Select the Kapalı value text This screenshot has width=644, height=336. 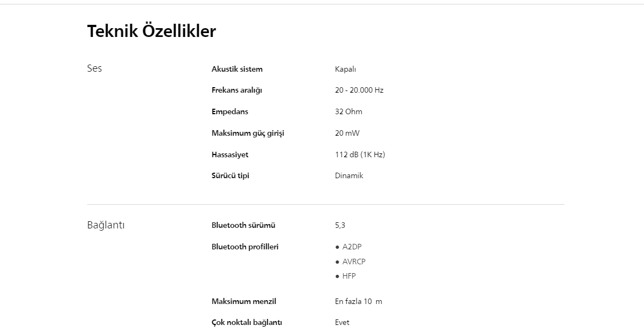point(345,69)
